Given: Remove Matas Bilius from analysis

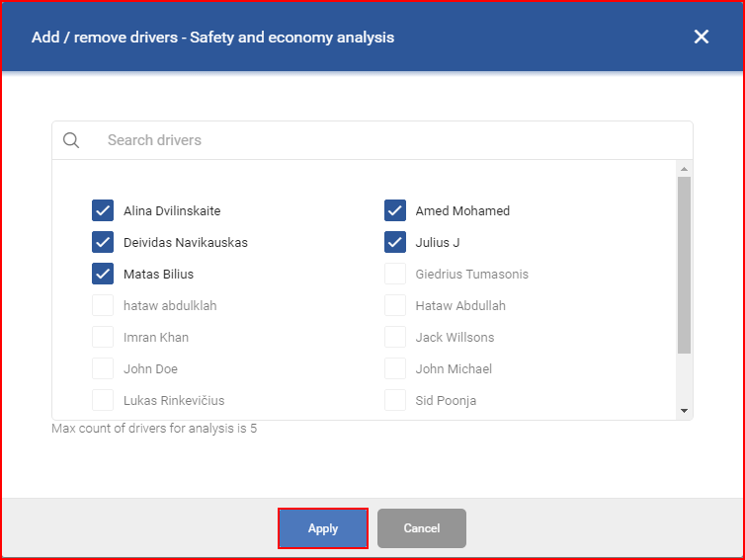Looking at the screenshot, I should tap(103, 274).
